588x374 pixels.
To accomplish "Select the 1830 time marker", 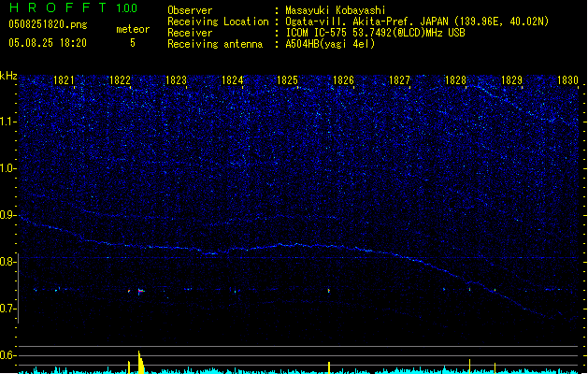I will (567, 80).
